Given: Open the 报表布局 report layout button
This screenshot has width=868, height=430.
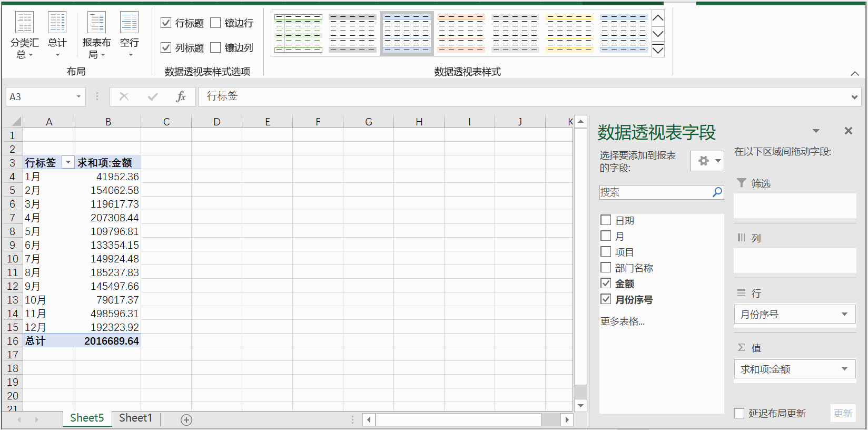Looking at the screenshot, I should (96, 35).
